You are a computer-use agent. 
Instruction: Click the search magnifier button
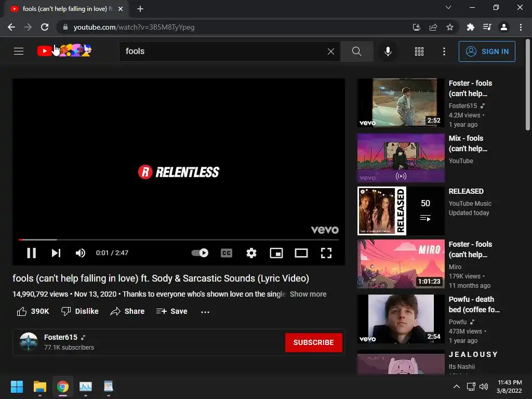[356, 51]
